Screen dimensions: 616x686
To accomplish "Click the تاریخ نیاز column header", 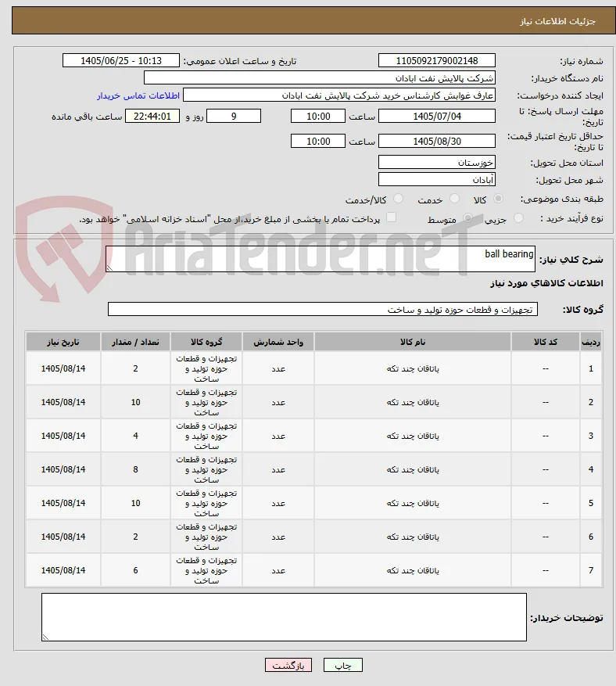I will pos(63,342).
